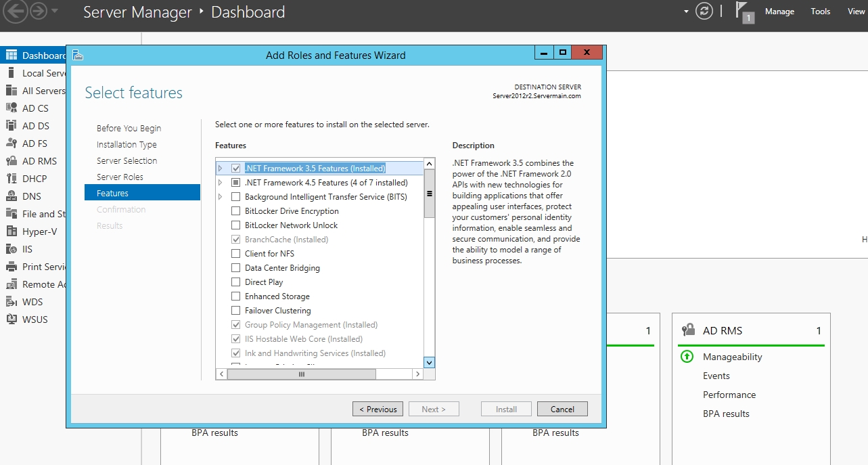
Task: Select the DHCP icon in sidebar
Action: point(12,179)
